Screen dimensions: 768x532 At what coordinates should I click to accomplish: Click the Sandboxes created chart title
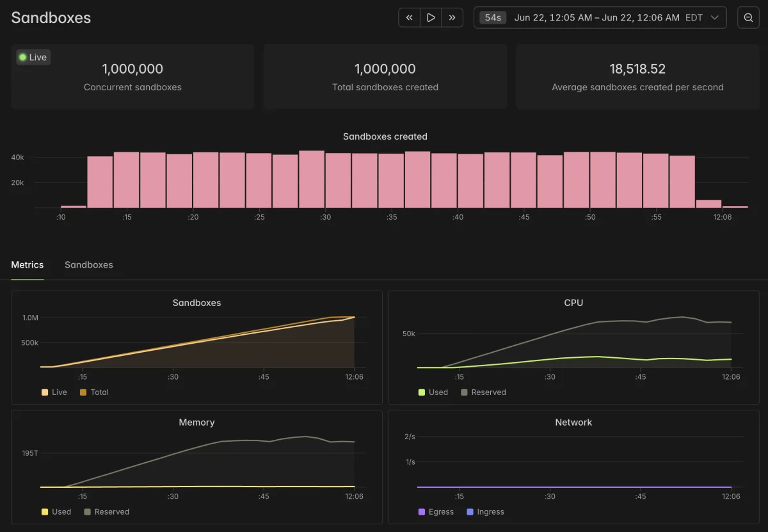click(385, 136)
